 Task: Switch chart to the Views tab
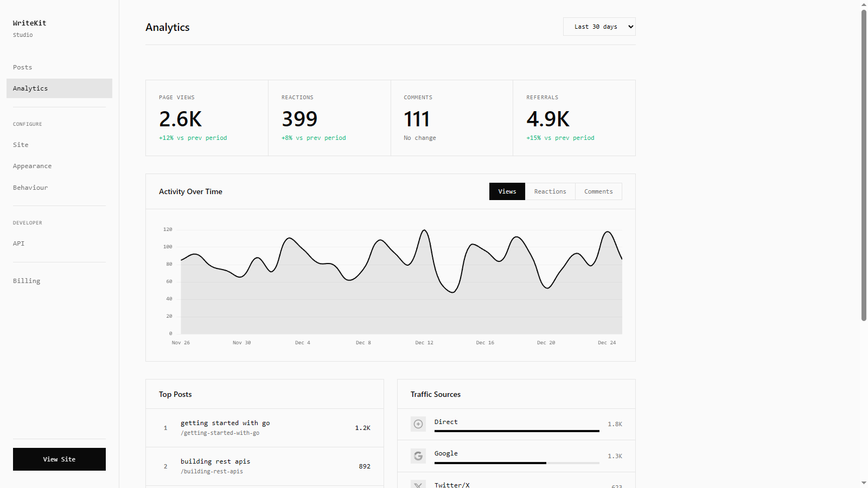click(507, 191)
